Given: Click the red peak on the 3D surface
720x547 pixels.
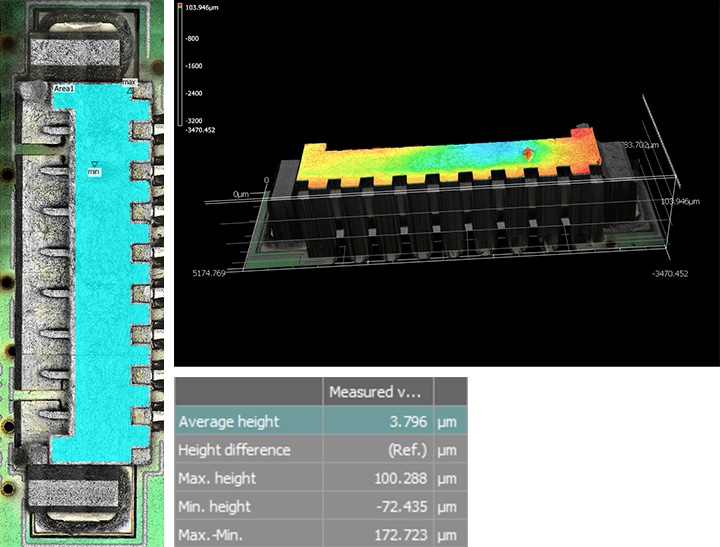Looking at the screenshot, I should 529,153.
